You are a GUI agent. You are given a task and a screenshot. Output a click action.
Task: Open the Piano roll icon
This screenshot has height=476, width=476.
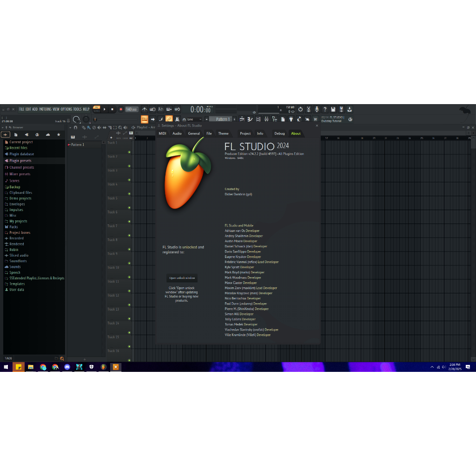pyautogui.click(x=250, y=119)
